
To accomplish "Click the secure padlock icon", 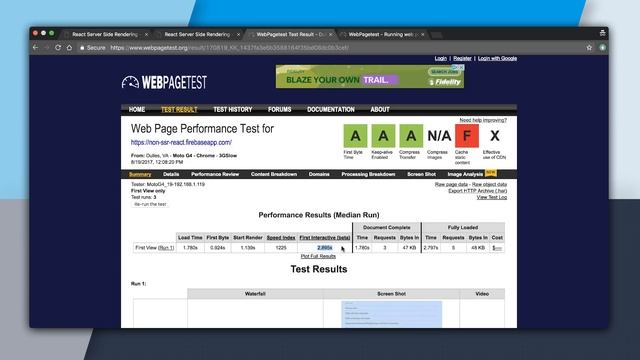I will [82, 48].
